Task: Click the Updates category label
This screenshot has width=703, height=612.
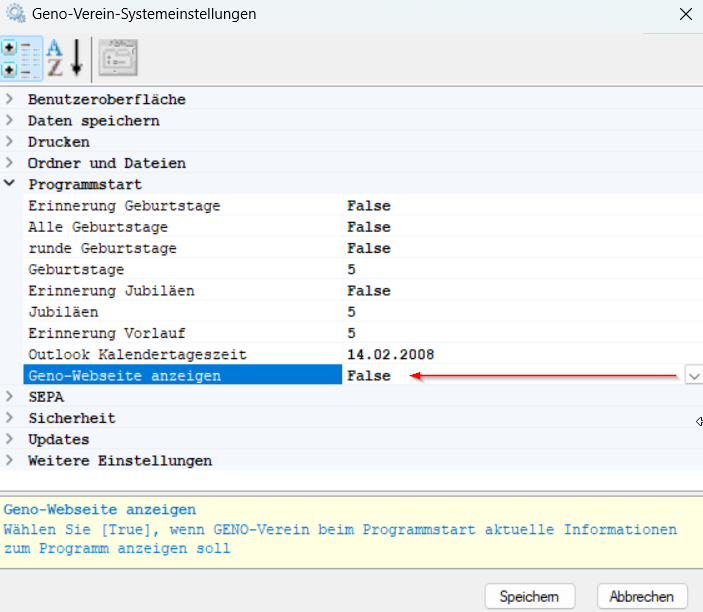Action: pyautogui.click(x=59, y=439)
